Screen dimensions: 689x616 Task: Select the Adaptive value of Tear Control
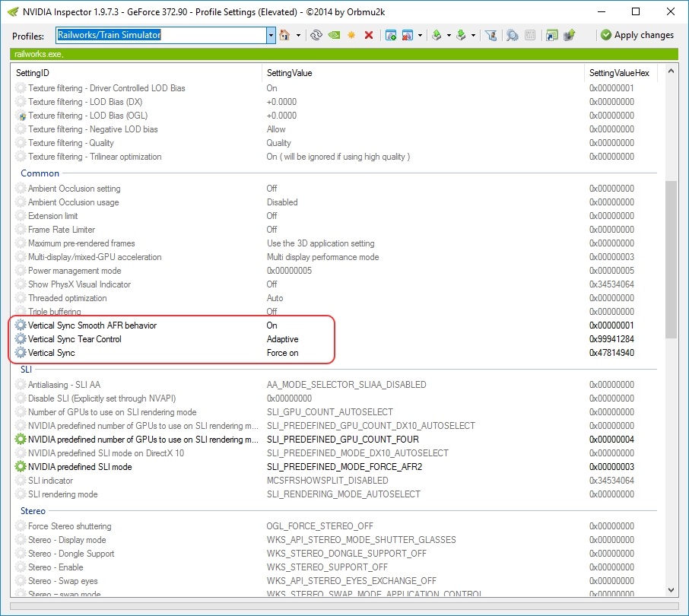283,338
